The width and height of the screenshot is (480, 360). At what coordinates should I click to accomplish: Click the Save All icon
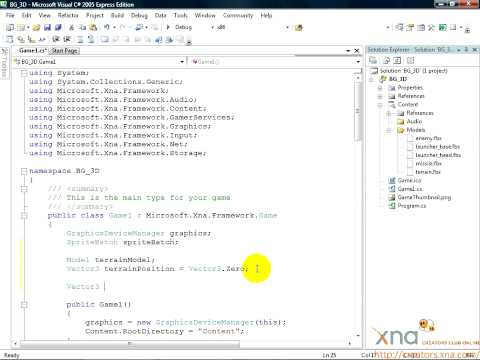click(x=58, y=27)
